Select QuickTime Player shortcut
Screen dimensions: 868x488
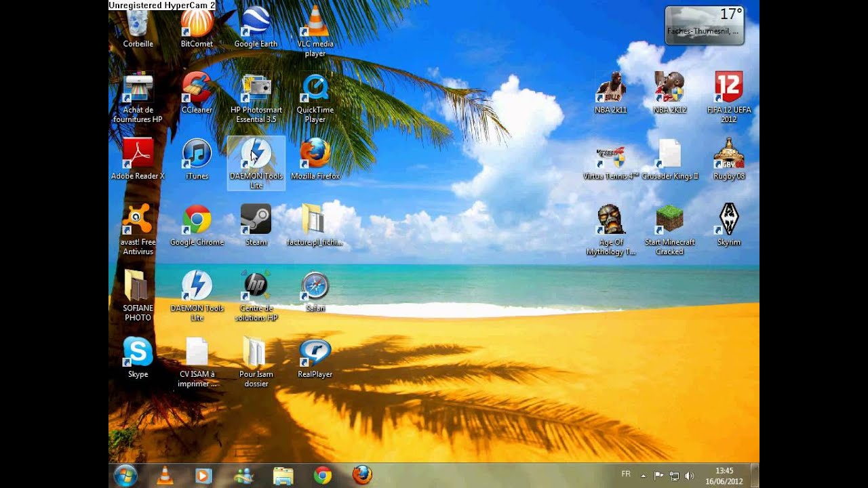tap(315, 97)
